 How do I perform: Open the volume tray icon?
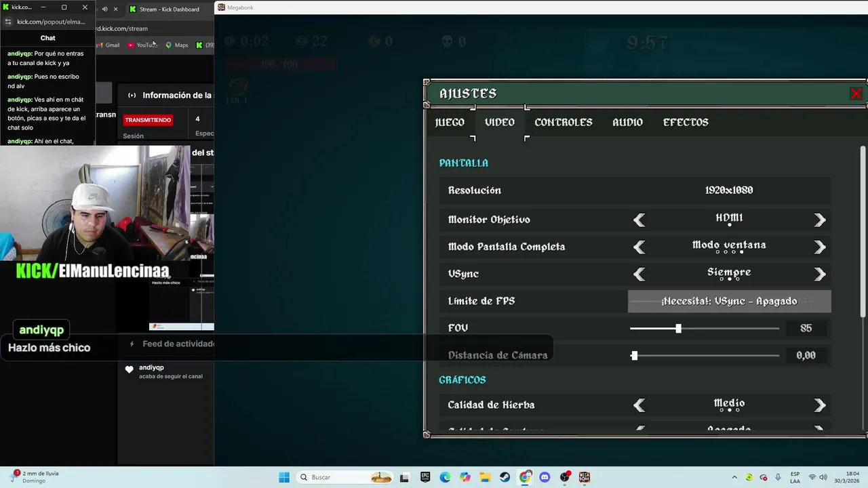823,477
